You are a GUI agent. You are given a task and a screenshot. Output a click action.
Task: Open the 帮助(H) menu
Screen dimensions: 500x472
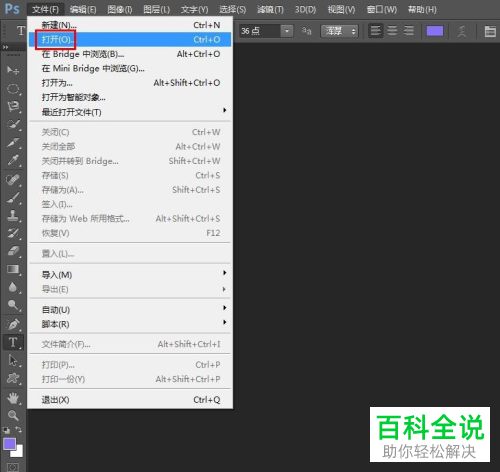tap(422, 9)
